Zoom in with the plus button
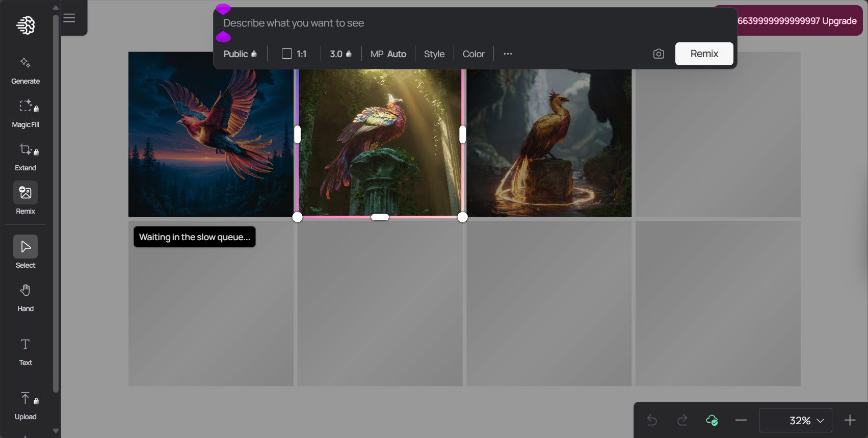 click(850, 420)
